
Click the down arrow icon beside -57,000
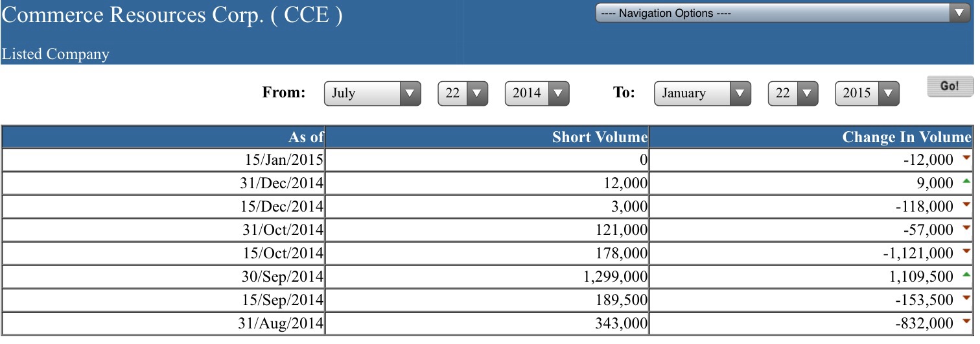coord(966,228)
